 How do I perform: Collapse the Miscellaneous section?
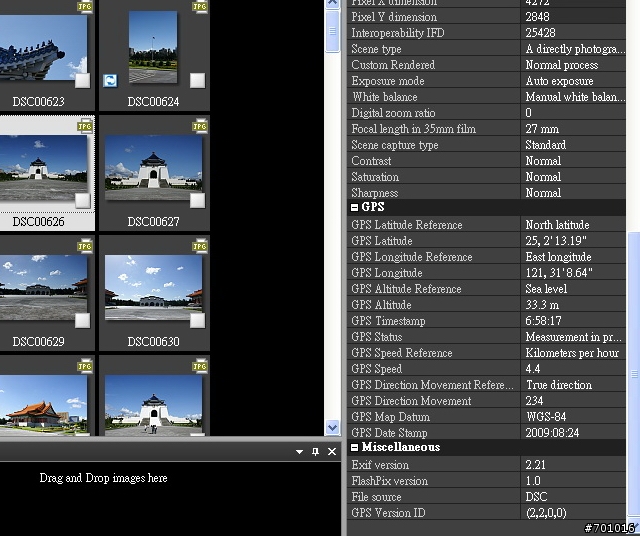pyautogui.click(x=354, y=447)
